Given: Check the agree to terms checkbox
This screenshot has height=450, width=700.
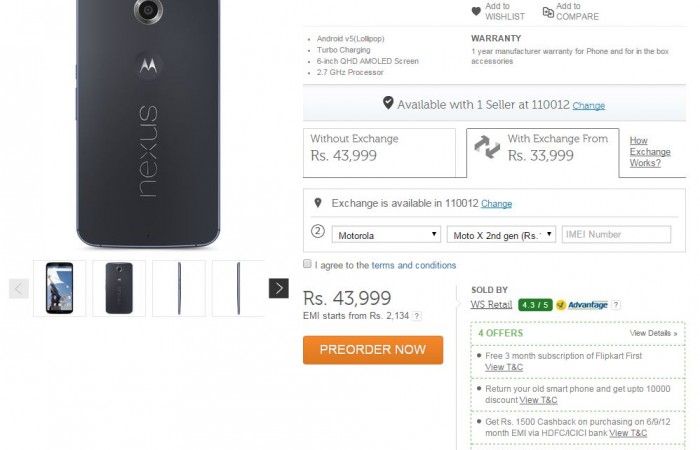Looking at the screenshot, I should tap(308, 265).
